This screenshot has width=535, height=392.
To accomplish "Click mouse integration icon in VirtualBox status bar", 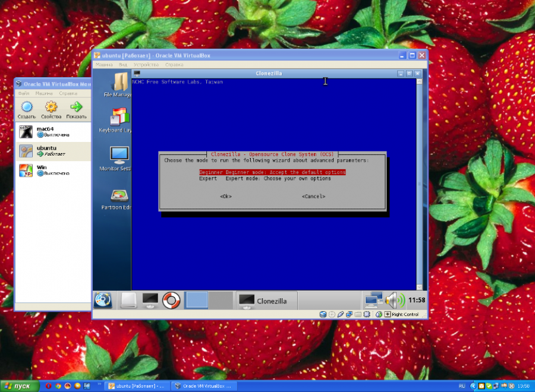I will (379, 315).
